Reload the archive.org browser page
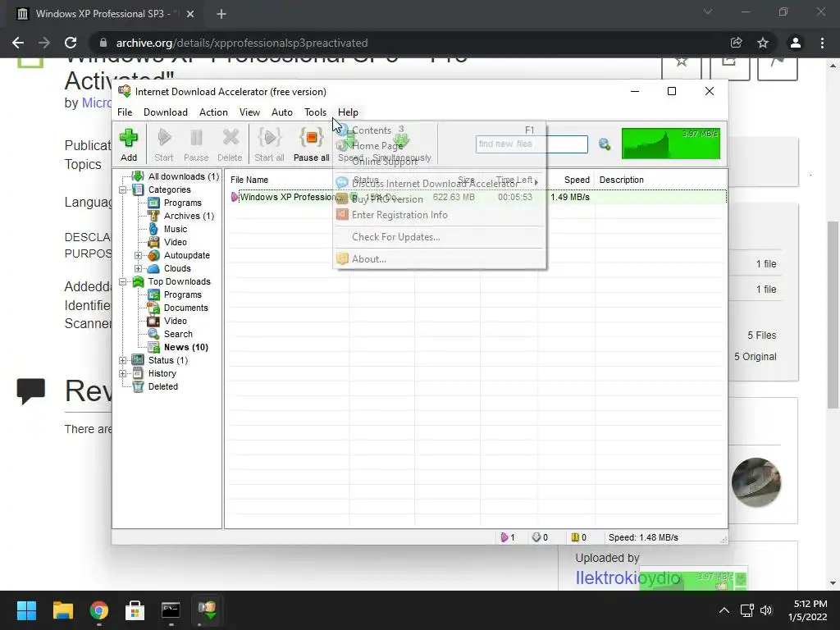 (x=71, y=43)
